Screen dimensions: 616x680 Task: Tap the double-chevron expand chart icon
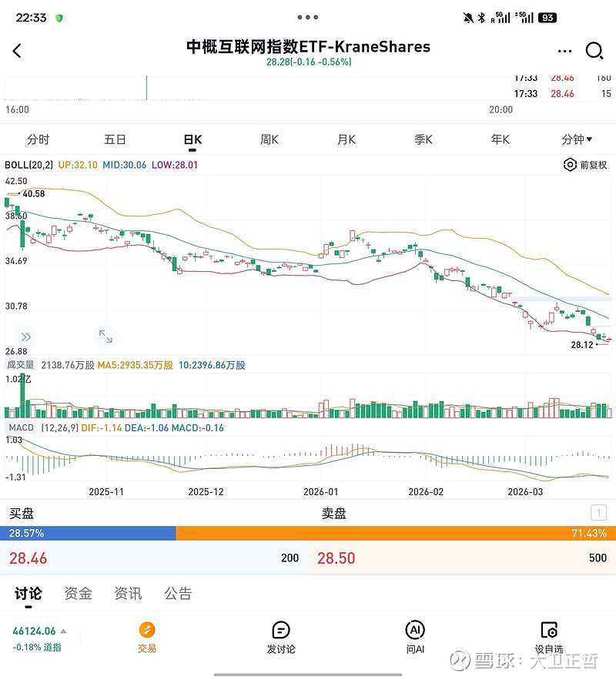25,337
